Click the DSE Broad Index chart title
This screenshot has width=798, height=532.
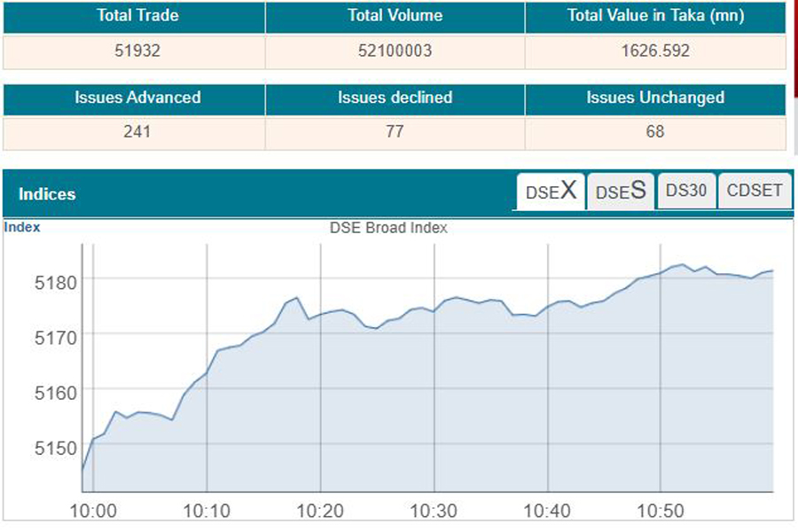388,228
